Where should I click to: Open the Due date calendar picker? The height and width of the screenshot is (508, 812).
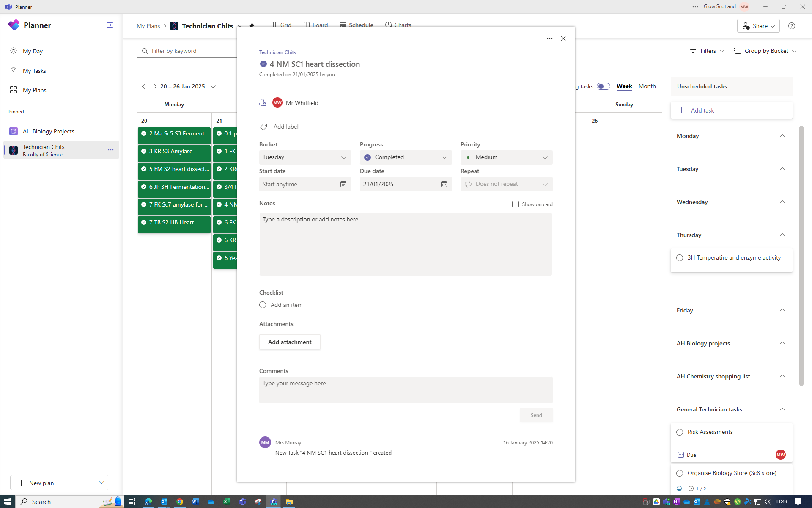(x=444, y=184)
